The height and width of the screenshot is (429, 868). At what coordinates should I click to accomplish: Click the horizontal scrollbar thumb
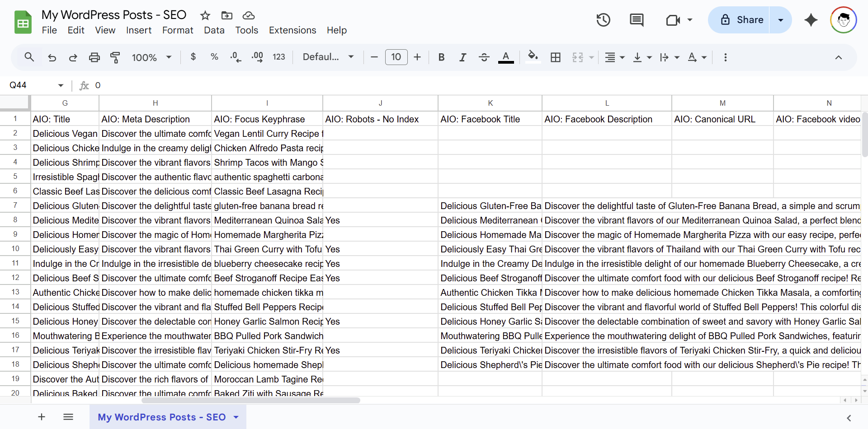pyautogui.click(x=251, y=400)
